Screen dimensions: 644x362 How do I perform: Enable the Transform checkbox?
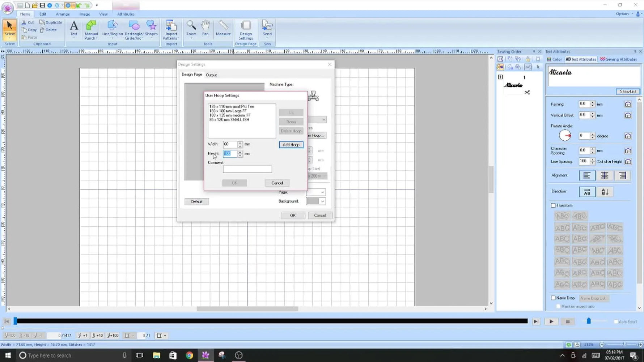[553, 205]
